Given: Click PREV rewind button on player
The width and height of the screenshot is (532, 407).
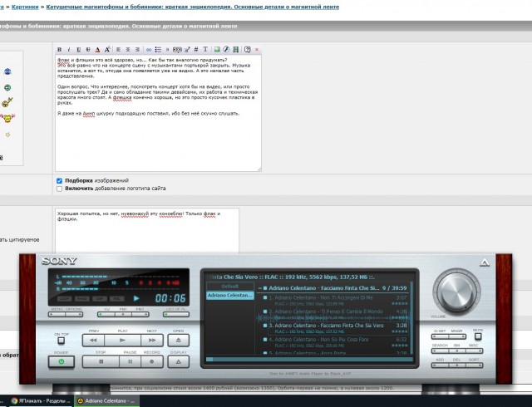Looking at the screenshot, I should pyautogui.click(x=93, y=340).
